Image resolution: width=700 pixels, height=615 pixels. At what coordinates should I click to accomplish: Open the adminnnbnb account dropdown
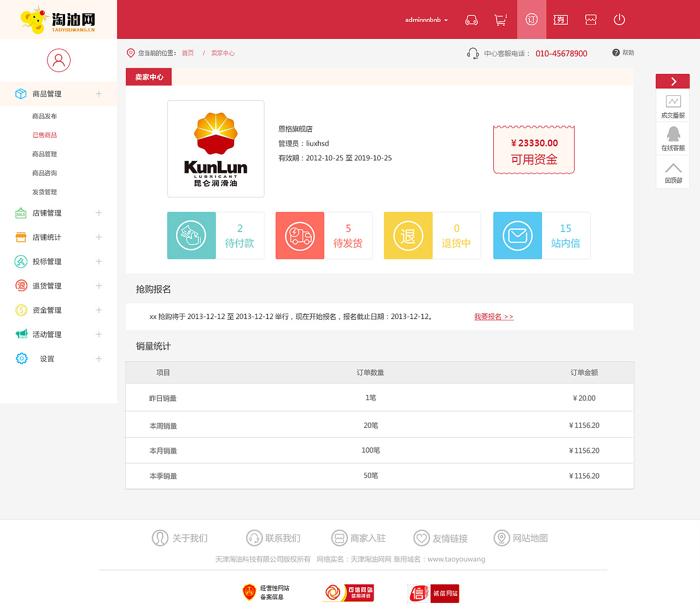(x=427, y=19)
